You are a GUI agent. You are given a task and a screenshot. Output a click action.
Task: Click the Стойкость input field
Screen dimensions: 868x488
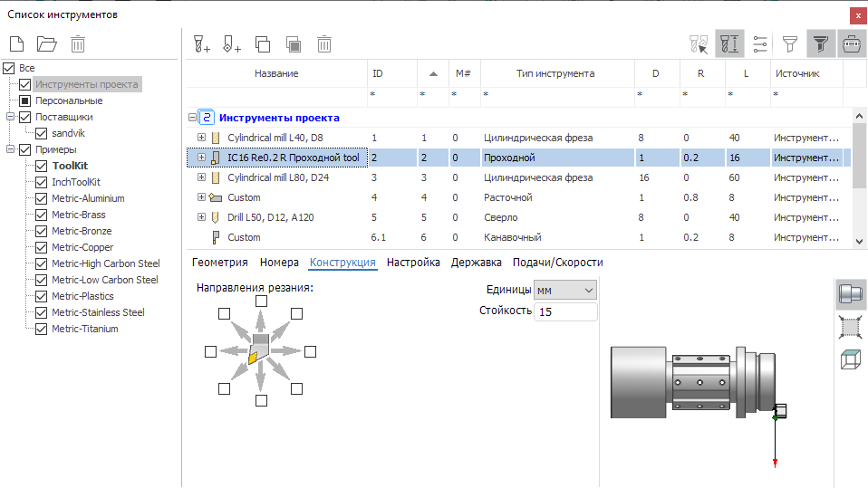click(564, 311)
